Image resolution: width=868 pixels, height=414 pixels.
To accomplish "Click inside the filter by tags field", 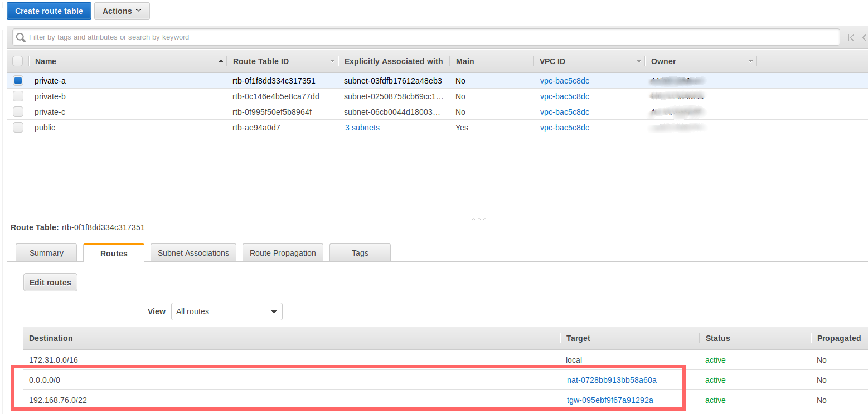I will 223,37.
